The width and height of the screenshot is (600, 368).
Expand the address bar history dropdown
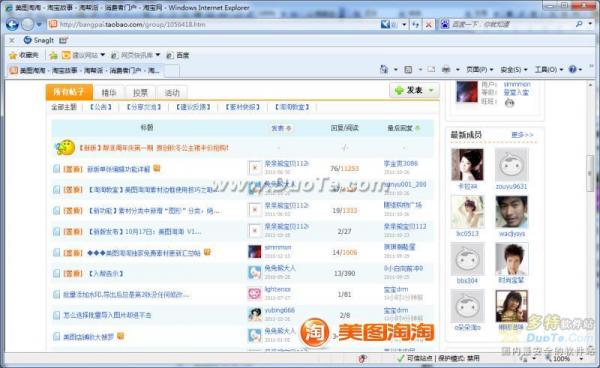(x=404, y=24)
